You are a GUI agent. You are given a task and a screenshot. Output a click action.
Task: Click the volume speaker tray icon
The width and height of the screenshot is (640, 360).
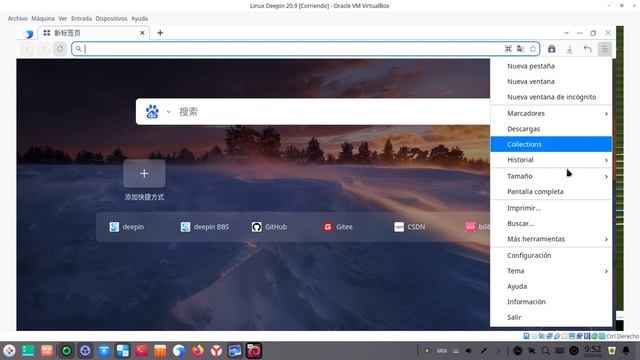pyautogui.click(x=469, y=351)
